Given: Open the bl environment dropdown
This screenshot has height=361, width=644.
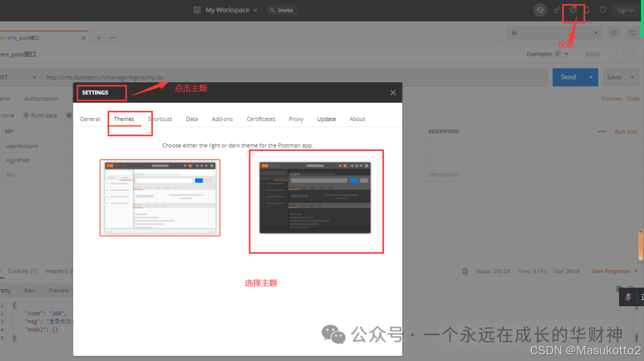Looking at the screenshot, I should [555, 33].
